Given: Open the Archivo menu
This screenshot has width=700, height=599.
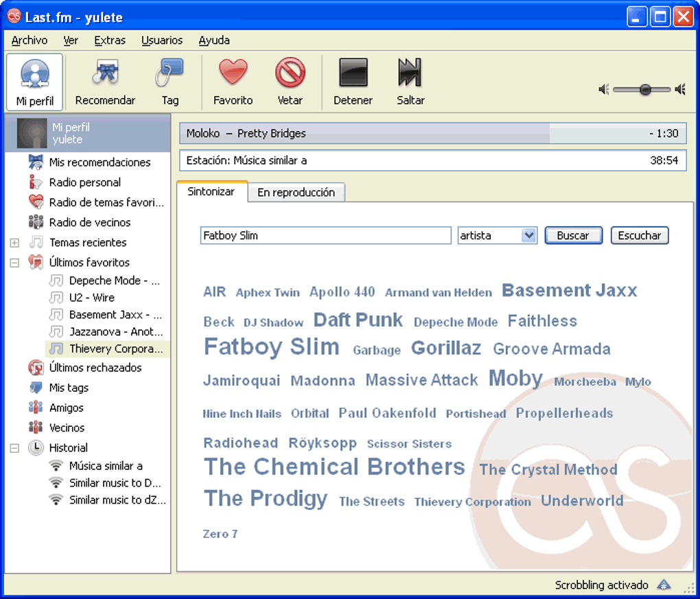Looking at the screenshot, I should 30,40.
